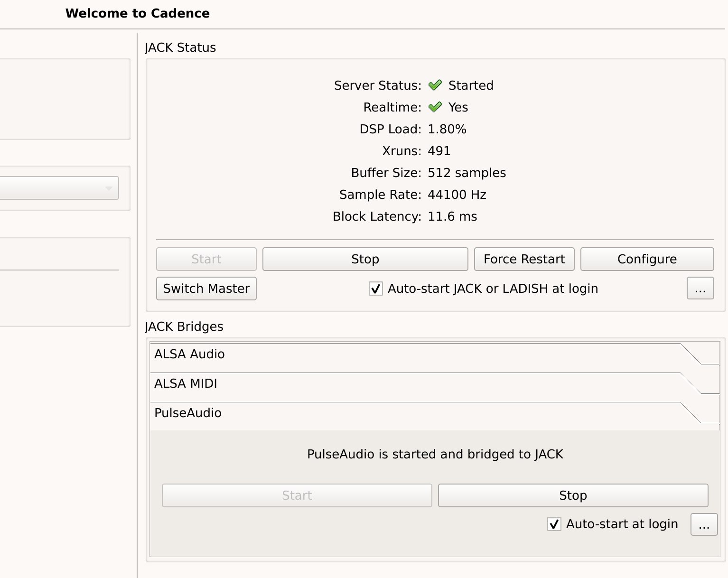Open the ALSA Audio bridge tab
The width and height of the screenshot is (728, 578).
435,354
